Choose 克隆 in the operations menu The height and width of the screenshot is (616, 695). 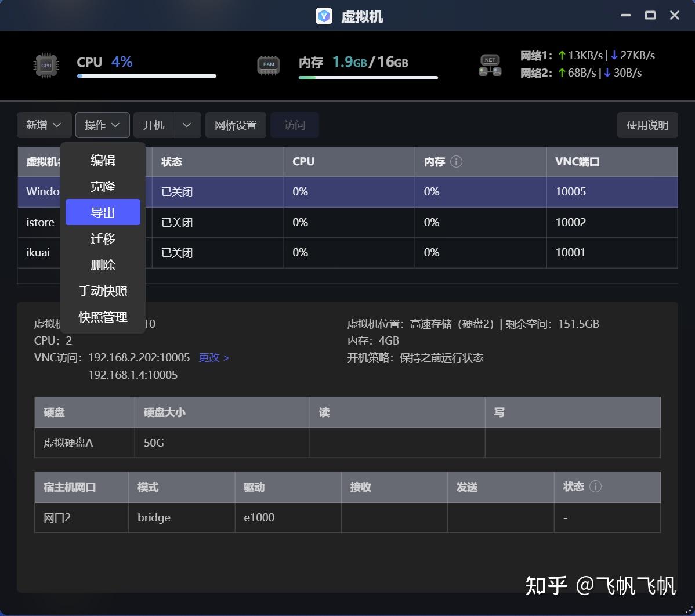tap(103, 186)
